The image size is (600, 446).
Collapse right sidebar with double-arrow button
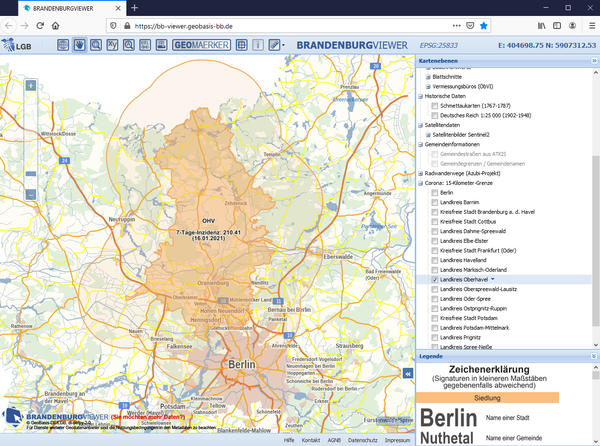click(408, 373)
